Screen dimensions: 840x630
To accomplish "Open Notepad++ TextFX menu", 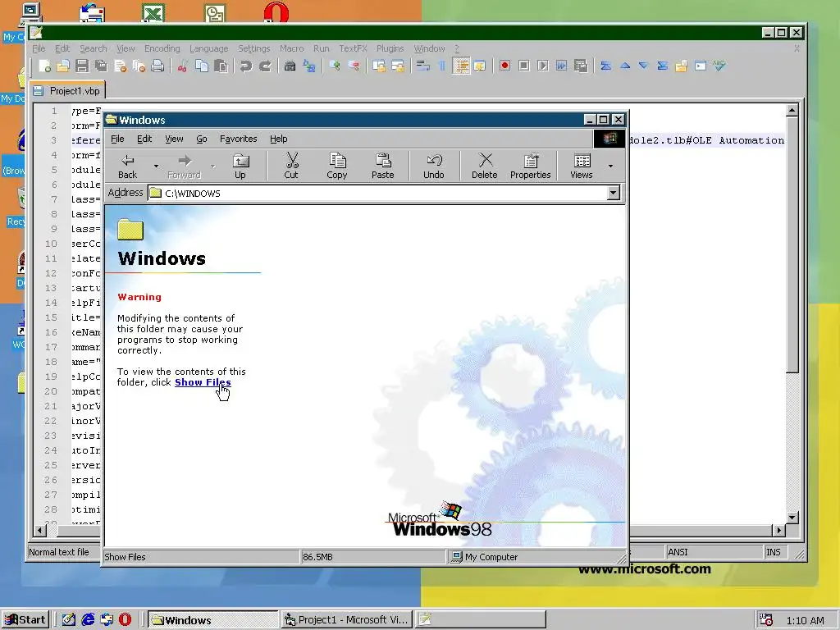I will click(x=353, y=48).
